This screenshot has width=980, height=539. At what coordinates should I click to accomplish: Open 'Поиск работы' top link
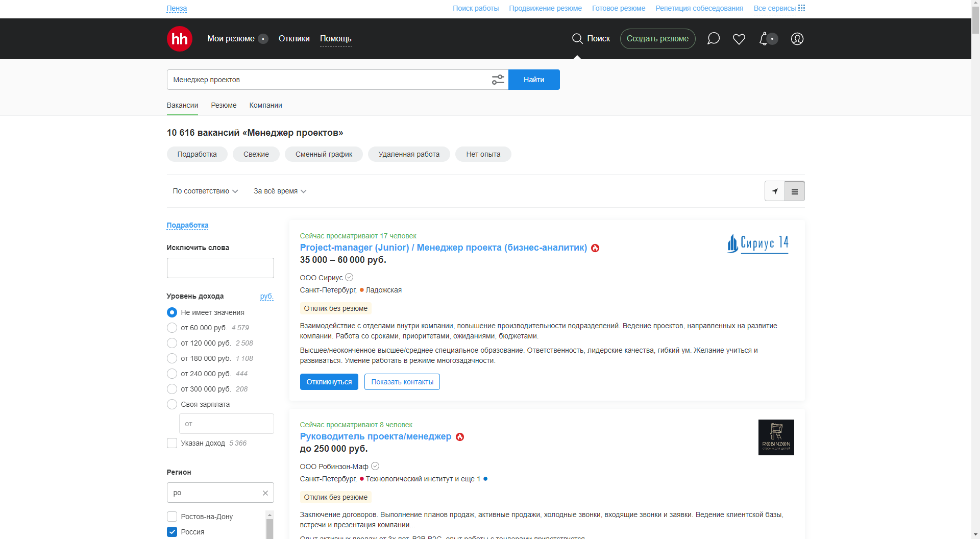[x=476, y=8]
